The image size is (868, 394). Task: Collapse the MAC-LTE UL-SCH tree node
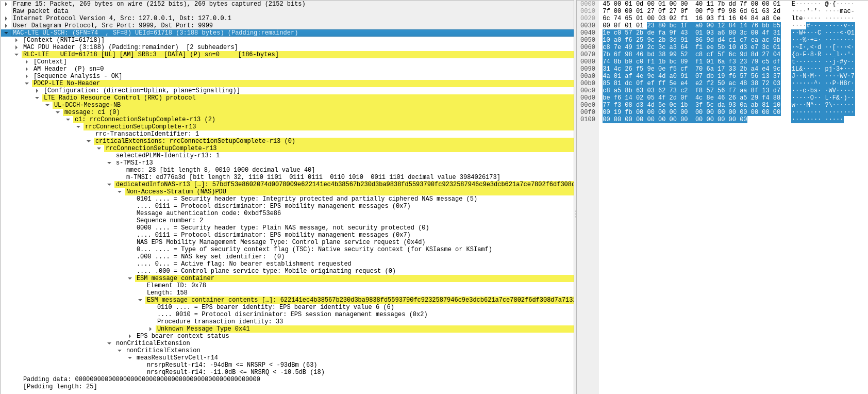point(6,33)
